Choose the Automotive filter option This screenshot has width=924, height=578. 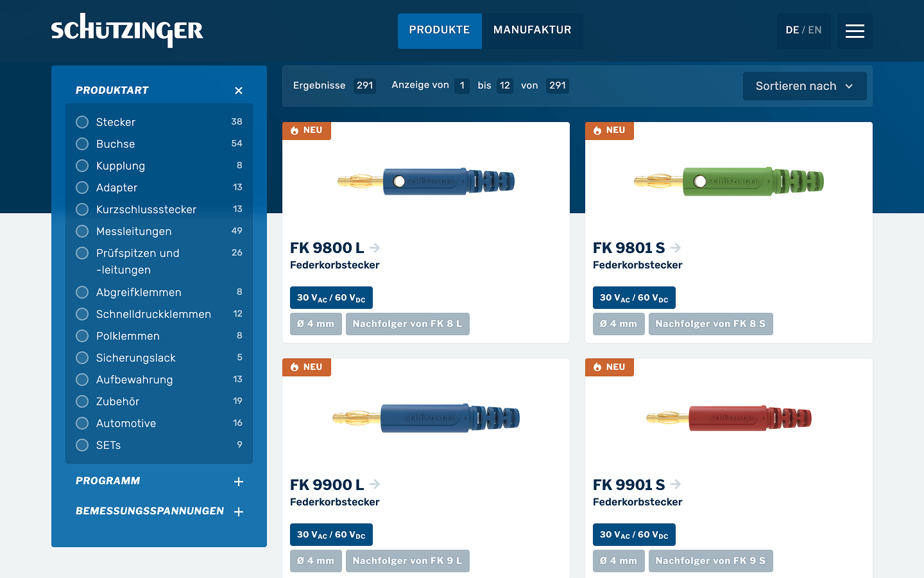coord(82,423)
